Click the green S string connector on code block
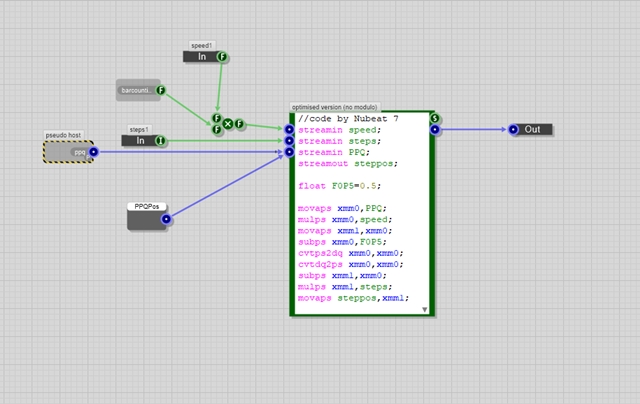Viewport: 640px width, 404px height. [x=435, y=118]
